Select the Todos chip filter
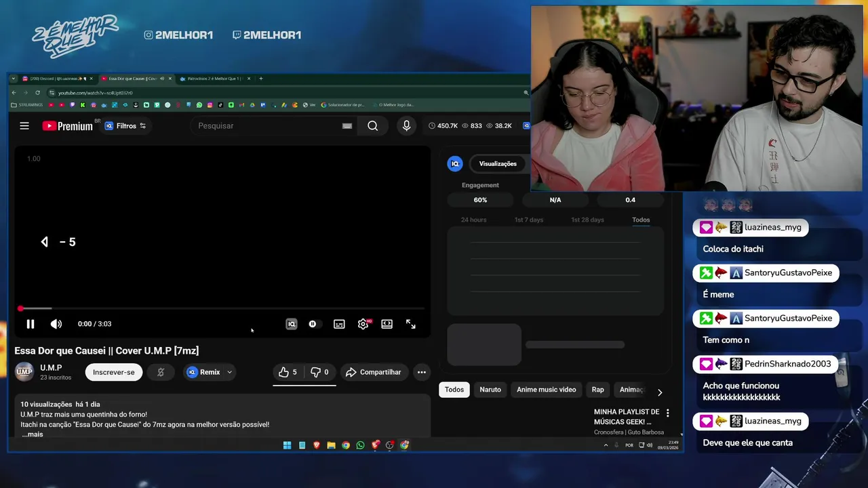The width and height of the screenshot is (868, 488). pos(454,390)
